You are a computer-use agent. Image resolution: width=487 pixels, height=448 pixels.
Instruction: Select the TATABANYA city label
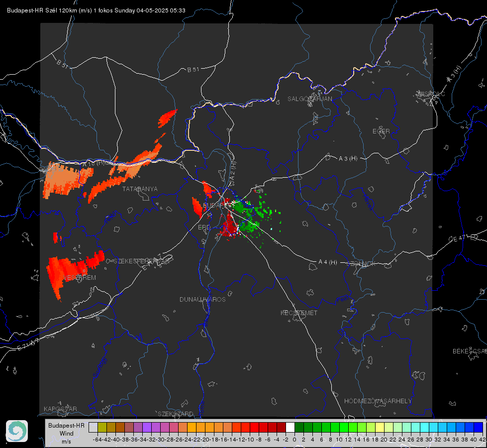tap(140, 189)
